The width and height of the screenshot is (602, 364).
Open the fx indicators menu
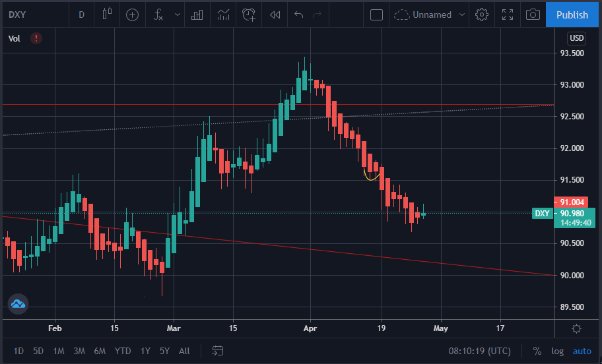(x=158, y=15)
